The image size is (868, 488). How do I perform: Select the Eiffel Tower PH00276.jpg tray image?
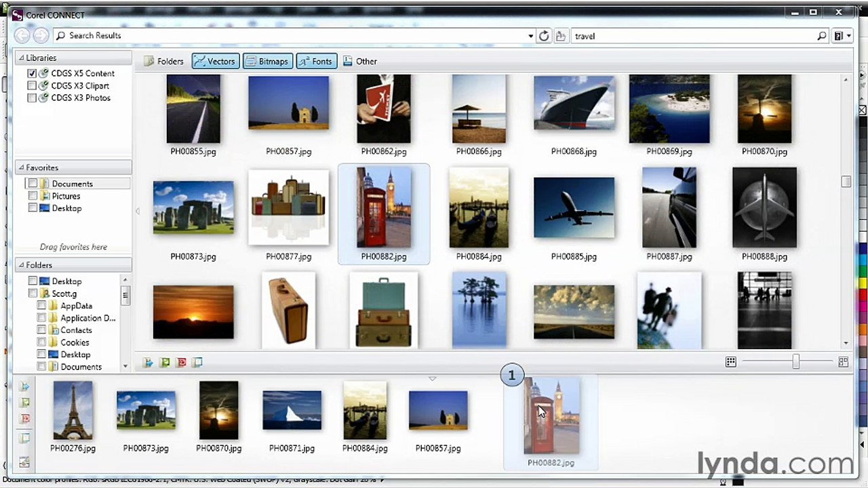(x=73, y=410)
